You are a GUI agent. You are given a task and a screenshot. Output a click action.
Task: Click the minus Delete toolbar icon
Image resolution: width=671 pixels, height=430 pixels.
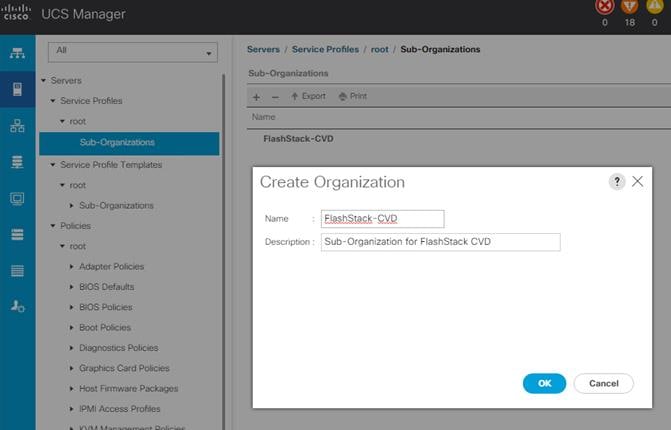point(275,98)
